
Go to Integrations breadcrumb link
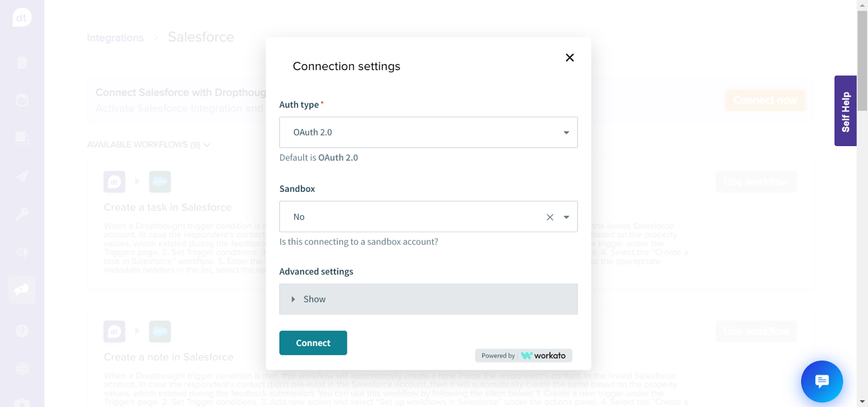(115, 38)
